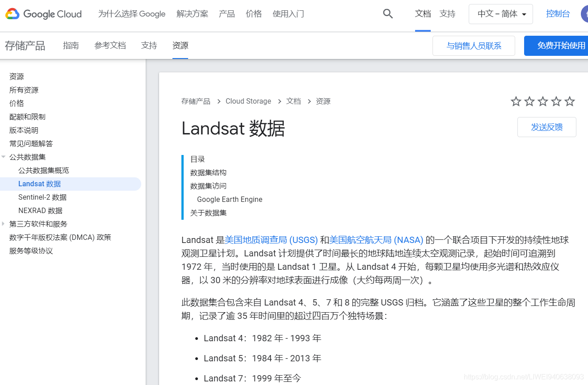
Task: Select Sentinel-2 数据 in the sidebar
Action: click(42, 197)
